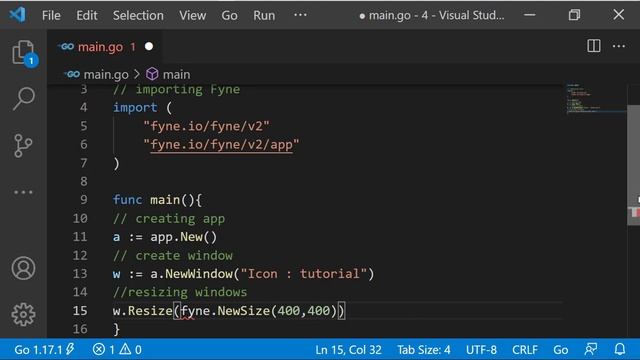This screenshot has width=640, height=360.
Task: Close main.go tab via unsaved dot
Action: 149,47
